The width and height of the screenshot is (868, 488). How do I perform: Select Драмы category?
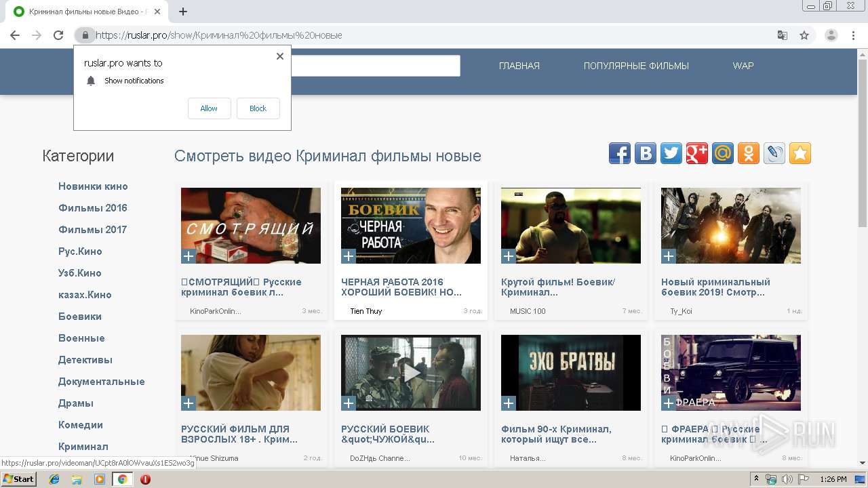point(76,403)
